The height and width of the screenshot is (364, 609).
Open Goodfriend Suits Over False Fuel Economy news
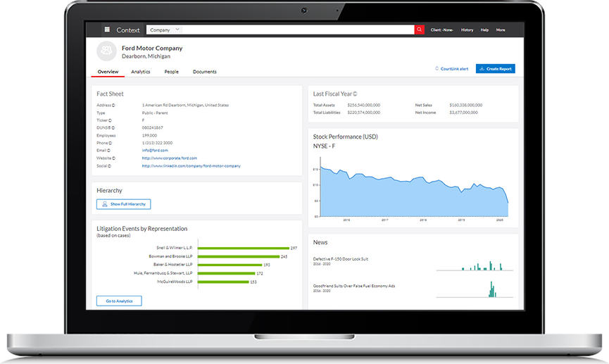click(354, 286)
